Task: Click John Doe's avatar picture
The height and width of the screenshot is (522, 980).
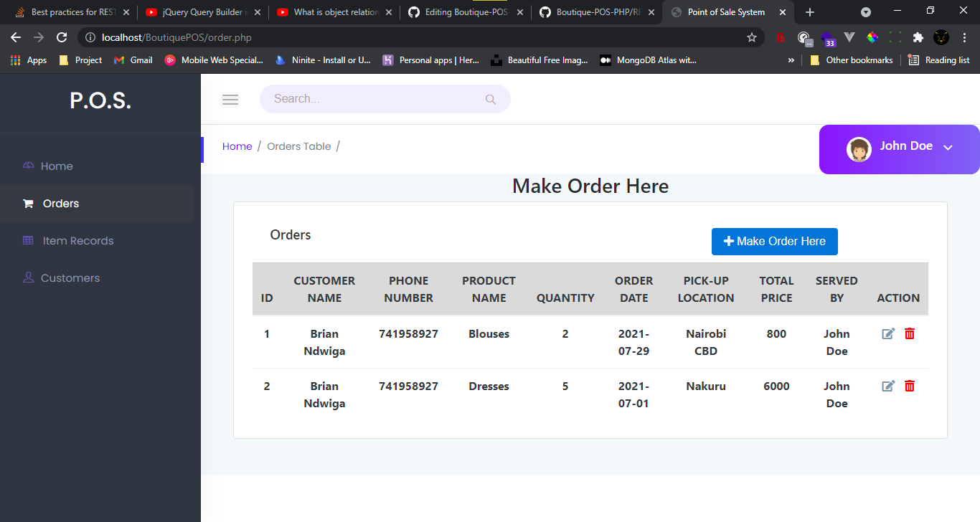Action: click(859, 149)
